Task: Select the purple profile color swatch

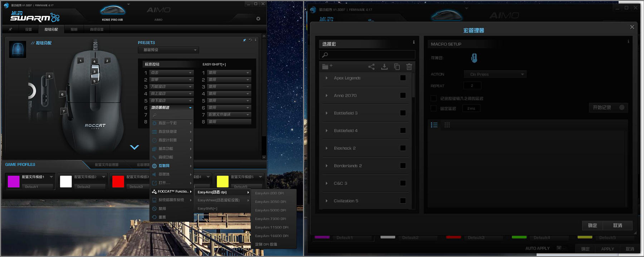Action: [x=14, y=181]
